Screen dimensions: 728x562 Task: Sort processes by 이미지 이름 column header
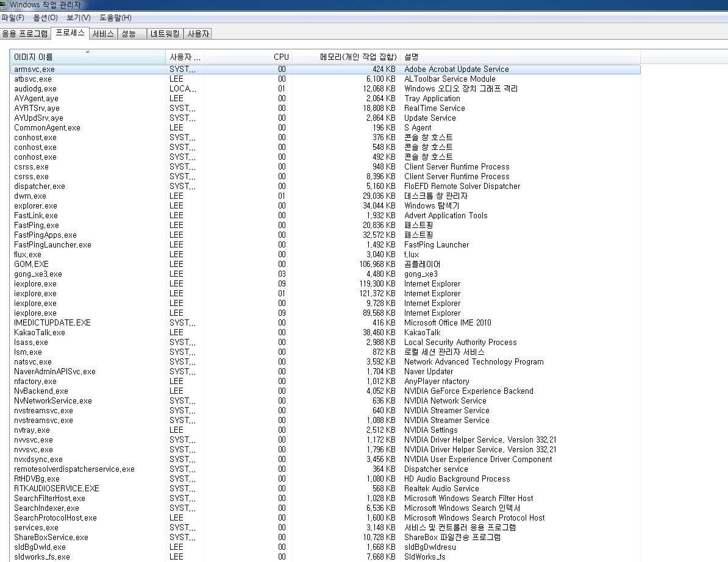(x=88, y=57)
